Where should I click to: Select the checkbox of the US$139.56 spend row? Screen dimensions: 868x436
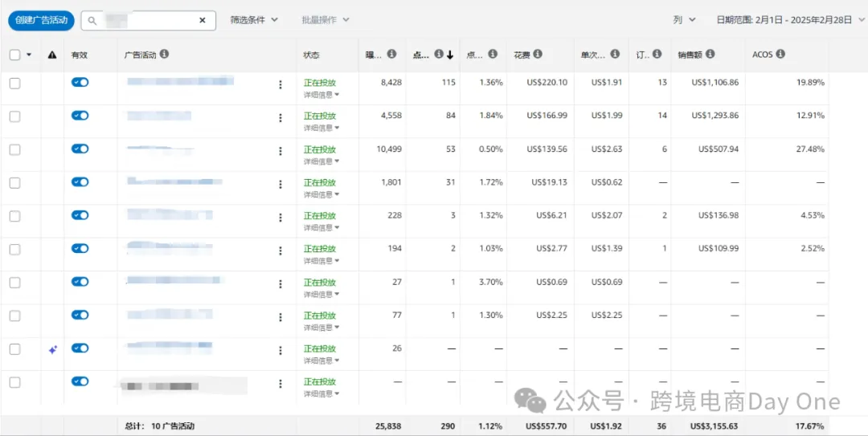(x=15, y=149)
